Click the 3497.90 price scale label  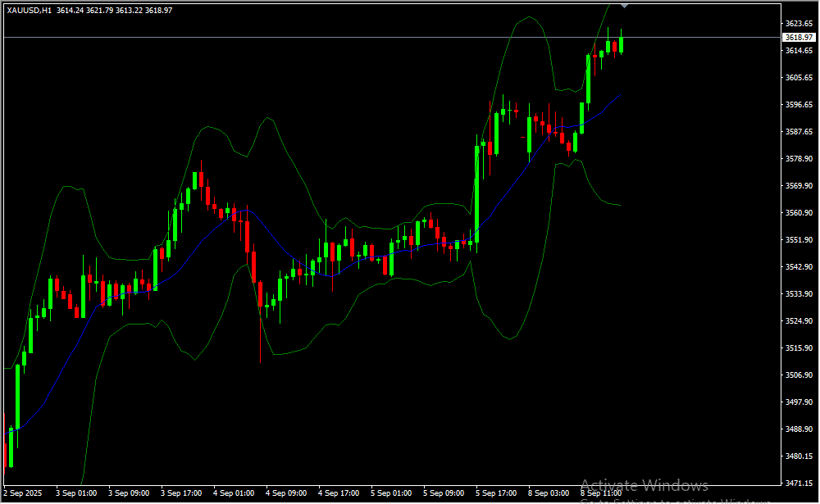tap(798, 402)
